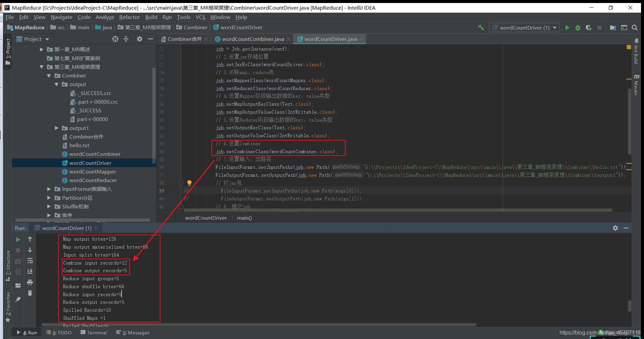
Task: Open the Terminal tool window
Action: point(94,333)
